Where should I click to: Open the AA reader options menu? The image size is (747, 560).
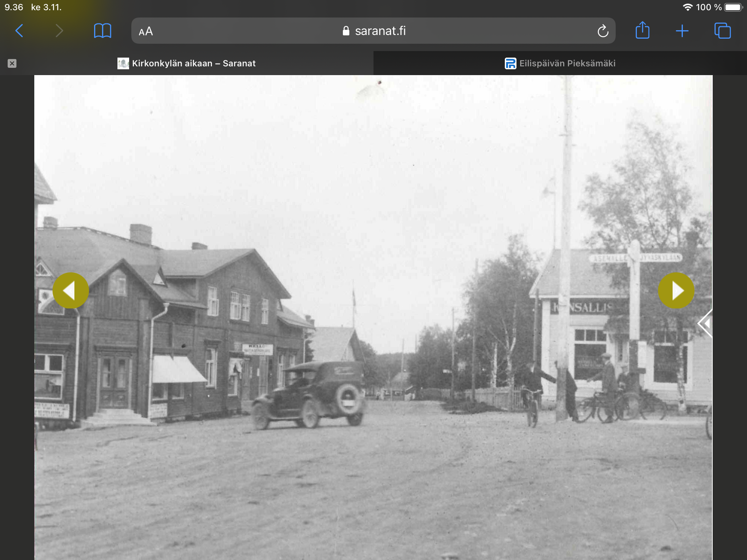coord(146,31)
